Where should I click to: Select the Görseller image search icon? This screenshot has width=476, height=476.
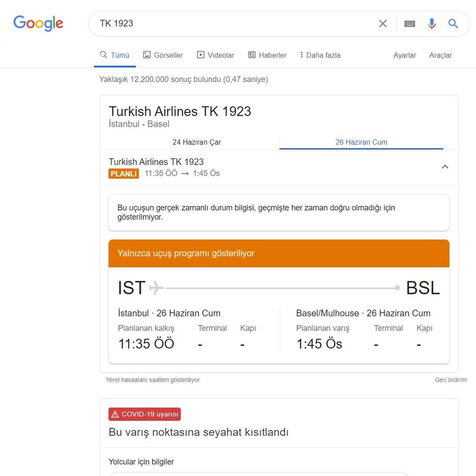(x=147, y=55)
